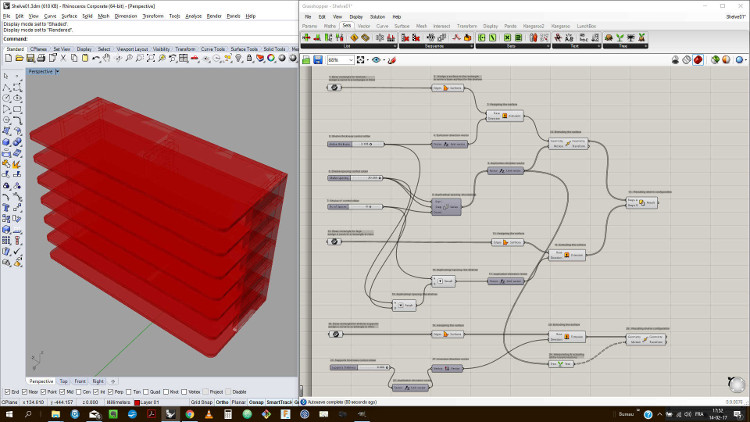Click the light bulb icon in Rhino toolbar
The height and width of the screenshot is (422, 750).
pos(239,58)
